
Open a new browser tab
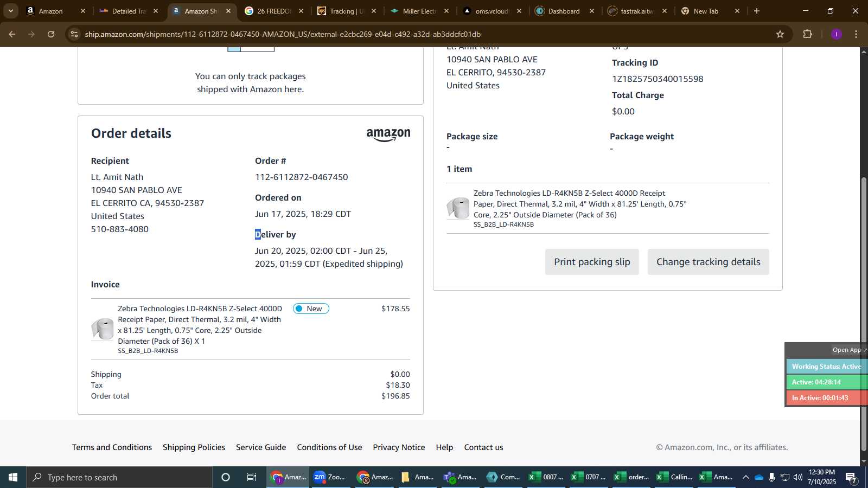click(x=757, y=11)
